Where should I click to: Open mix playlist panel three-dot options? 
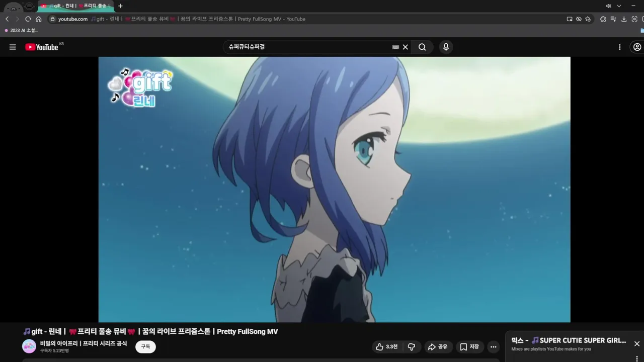click(637, 358)
